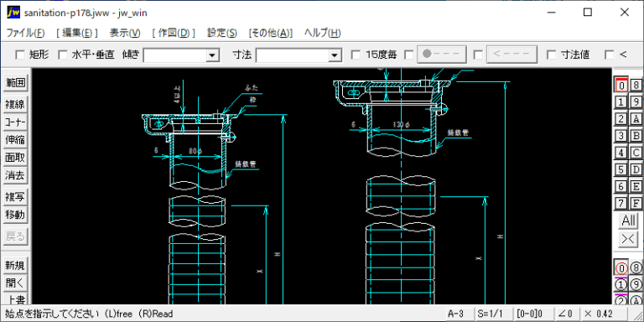Open the 作図(D) menu
The height and width of the screenshot is (322, 644).
tap(174, 33)
